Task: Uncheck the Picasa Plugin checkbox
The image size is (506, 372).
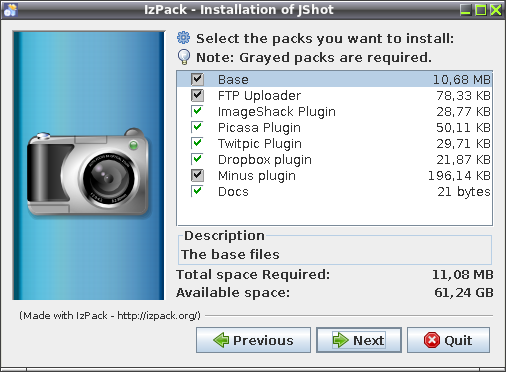Action: (197, 127)
